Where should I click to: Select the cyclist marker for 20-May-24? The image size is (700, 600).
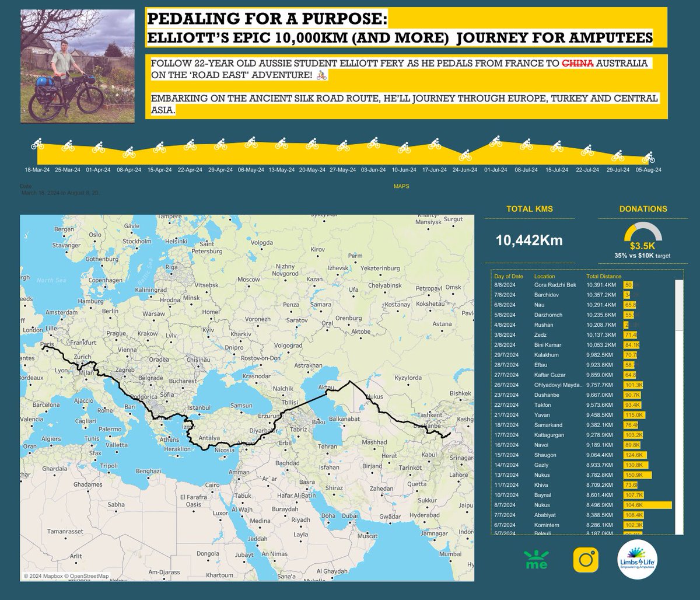(312, 144)
